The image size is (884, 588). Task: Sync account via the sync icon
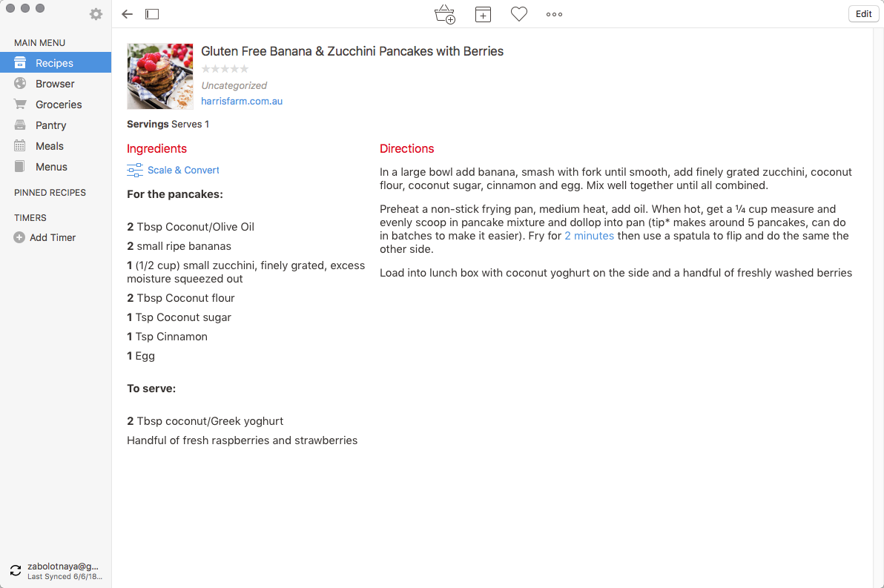[16, 570]
